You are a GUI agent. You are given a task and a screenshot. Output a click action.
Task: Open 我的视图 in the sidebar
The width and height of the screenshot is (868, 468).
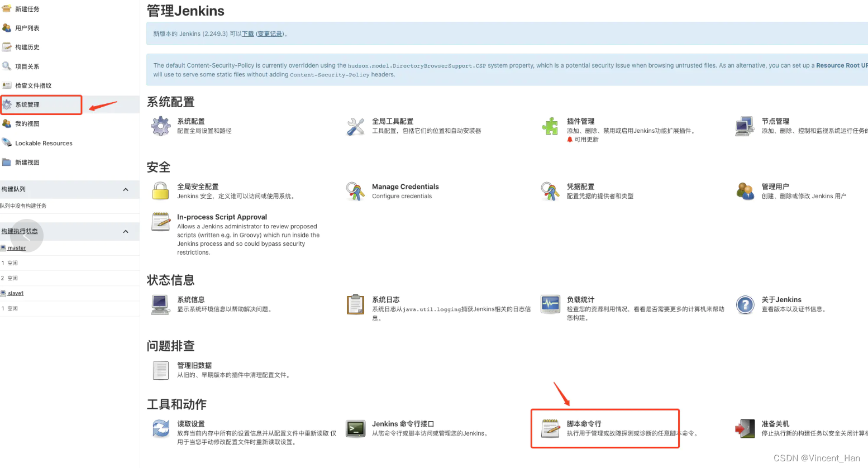pyautogui.click(x=27, y=124)
